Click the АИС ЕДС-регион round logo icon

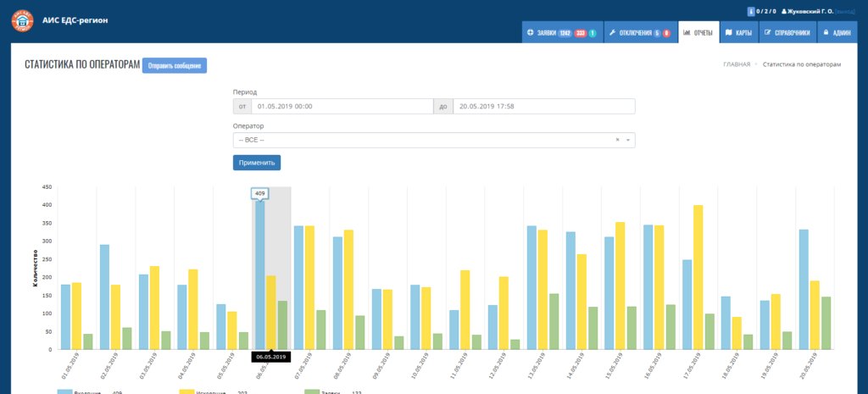point(23,20)
